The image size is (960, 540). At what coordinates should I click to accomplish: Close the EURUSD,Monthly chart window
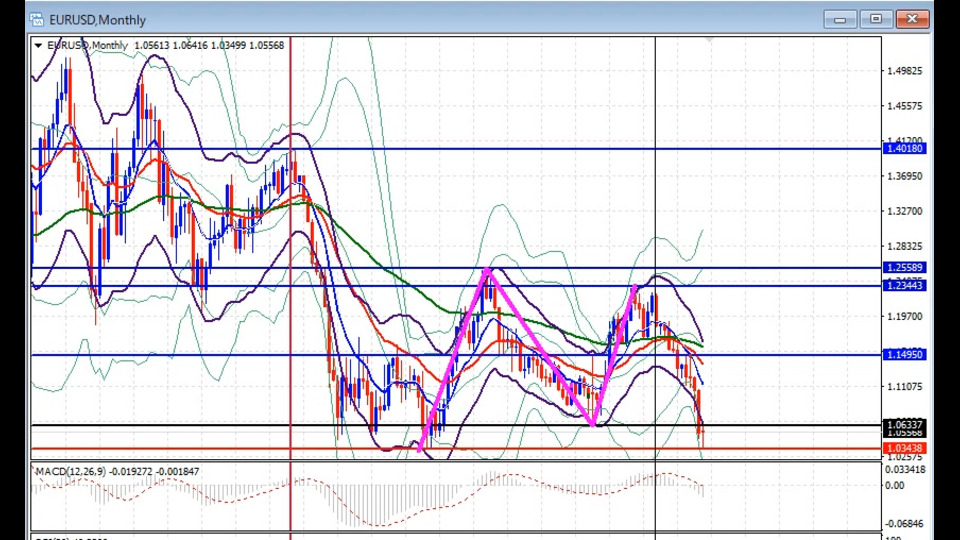[912, 20]
